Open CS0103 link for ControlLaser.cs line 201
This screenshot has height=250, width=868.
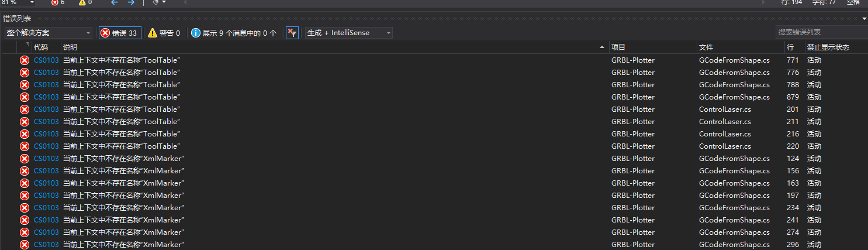tap(46, 109)
